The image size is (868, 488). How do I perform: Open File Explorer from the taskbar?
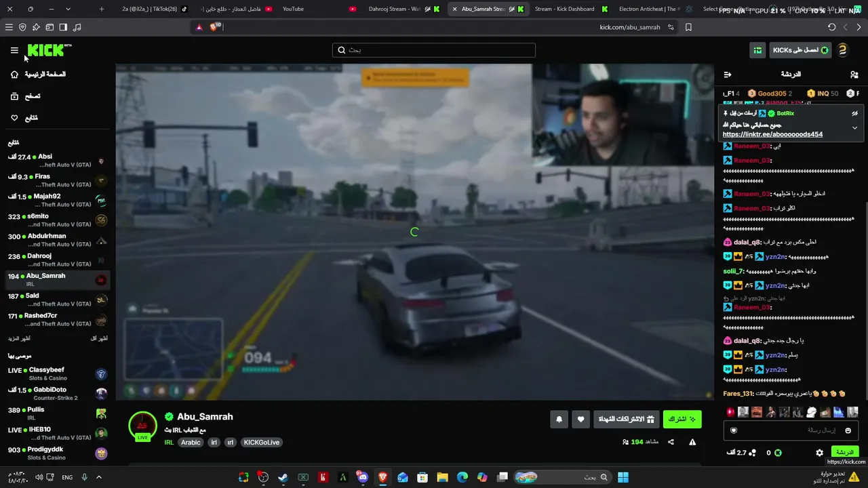point(442,477)
